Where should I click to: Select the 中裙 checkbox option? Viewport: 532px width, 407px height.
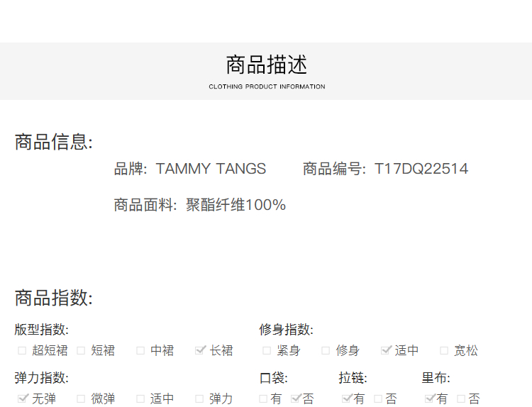140,350
